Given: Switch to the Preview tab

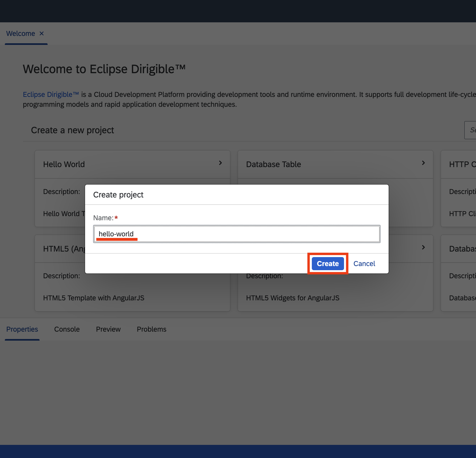Looking at the screenshot, I should (108, 329).
